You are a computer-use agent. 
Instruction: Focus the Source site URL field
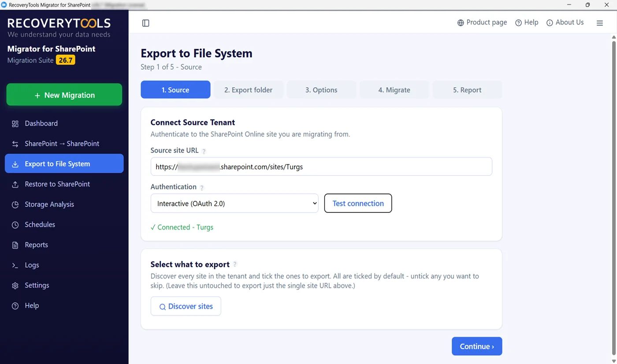tap(321, 167)
